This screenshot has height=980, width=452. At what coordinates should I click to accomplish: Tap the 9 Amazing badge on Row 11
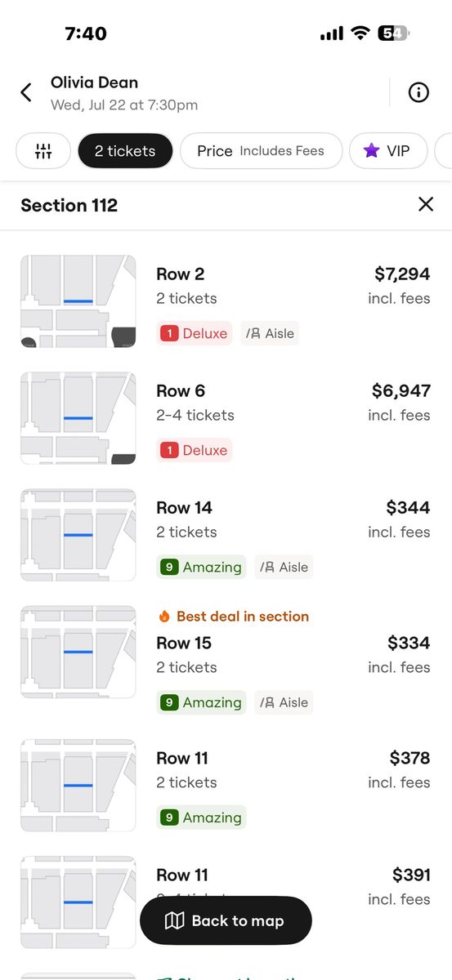[x=201, y=817]
